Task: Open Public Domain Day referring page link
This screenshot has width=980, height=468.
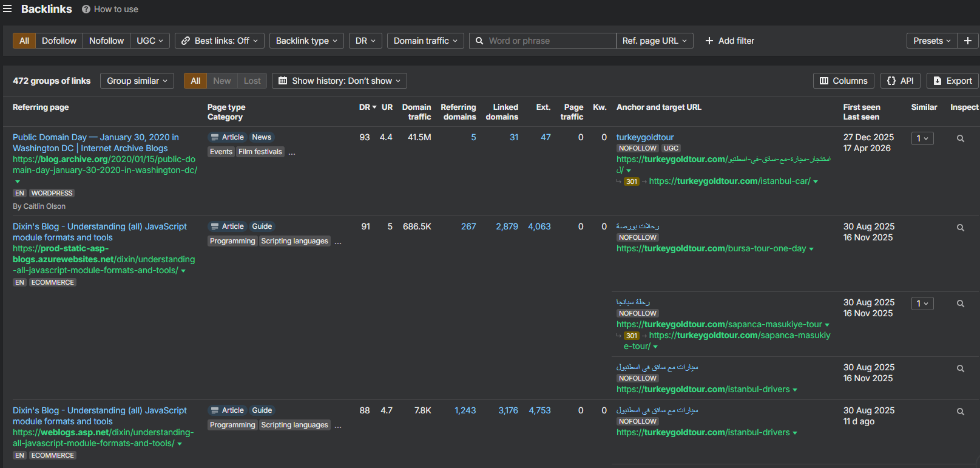Action: point(96,143)
